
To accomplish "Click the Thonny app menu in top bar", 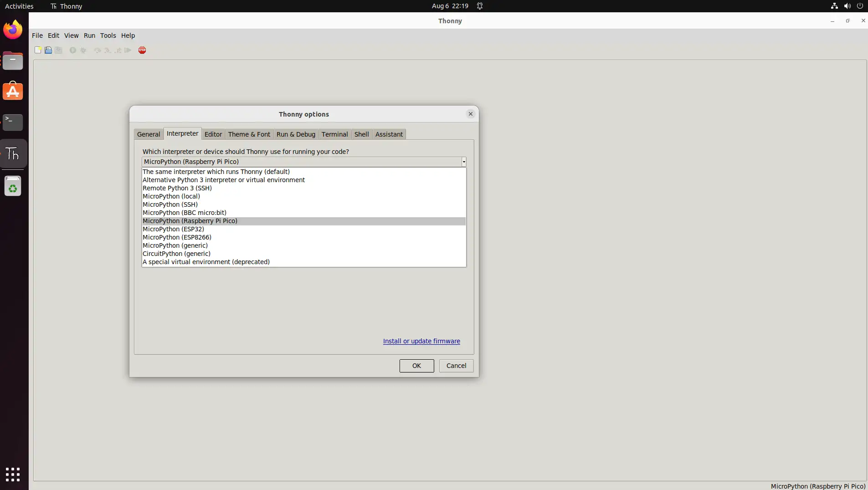I will point(67,6).
